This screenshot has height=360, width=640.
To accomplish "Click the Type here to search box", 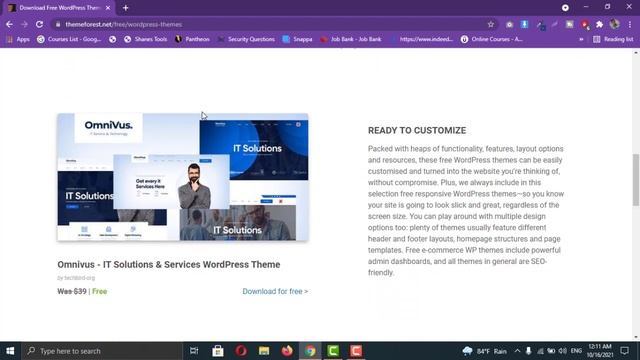I will click(102, 351).
